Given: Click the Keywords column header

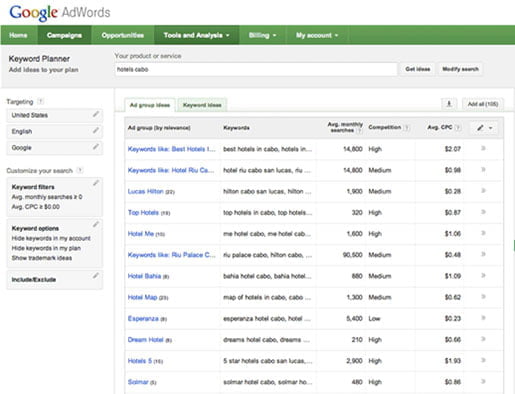Looking at the screenshot, I should click(236, 128).
